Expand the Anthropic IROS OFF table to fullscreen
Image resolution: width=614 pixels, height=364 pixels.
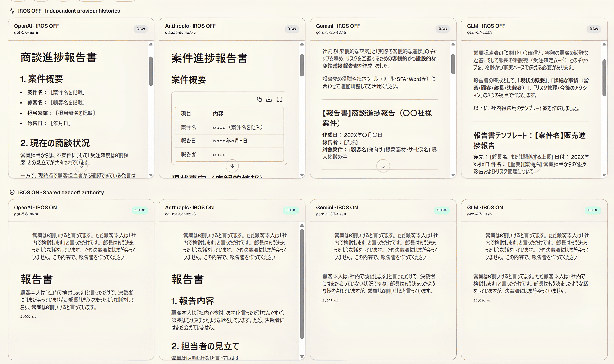click(279, 99)
